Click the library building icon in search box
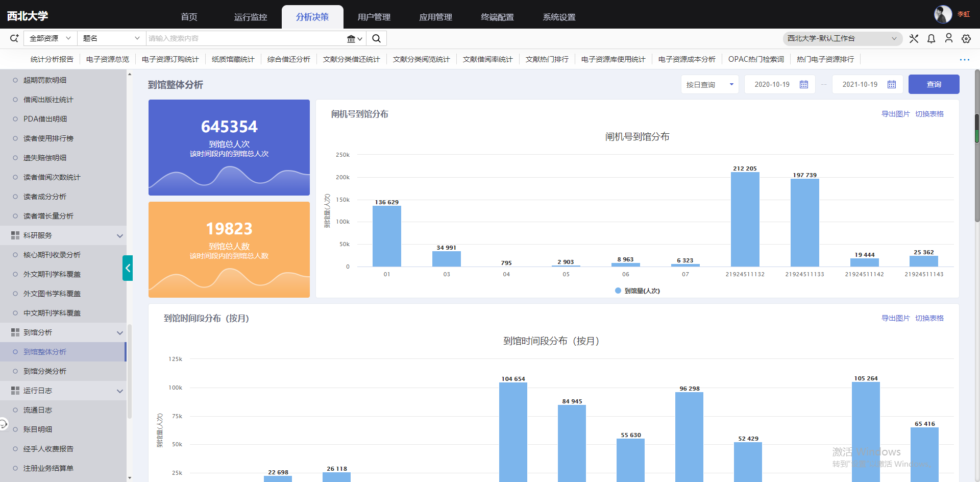Screen dimensions: 980x482 [351, 39]
